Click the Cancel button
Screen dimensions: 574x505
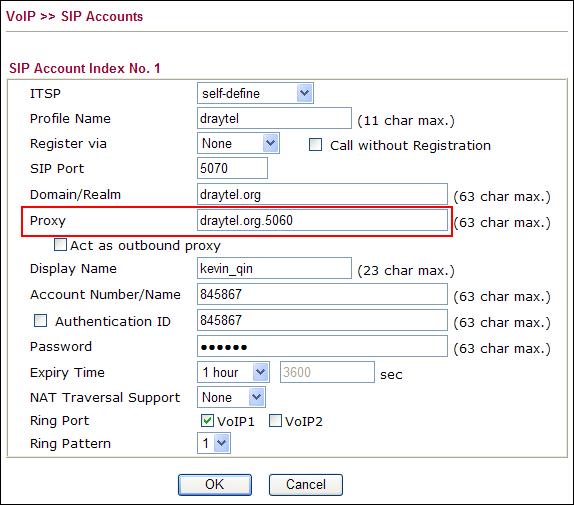pos(306,485)
